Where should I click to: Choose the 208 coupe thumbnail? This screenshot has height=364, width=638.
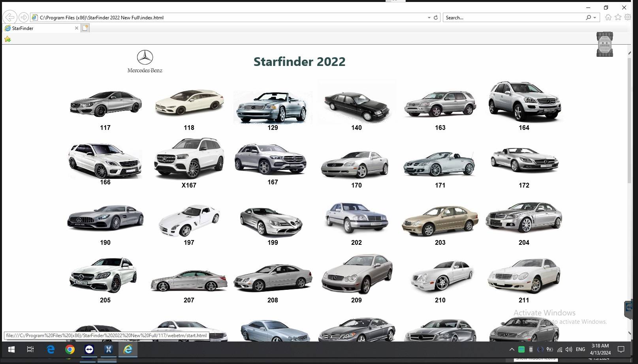pos(273,278)
